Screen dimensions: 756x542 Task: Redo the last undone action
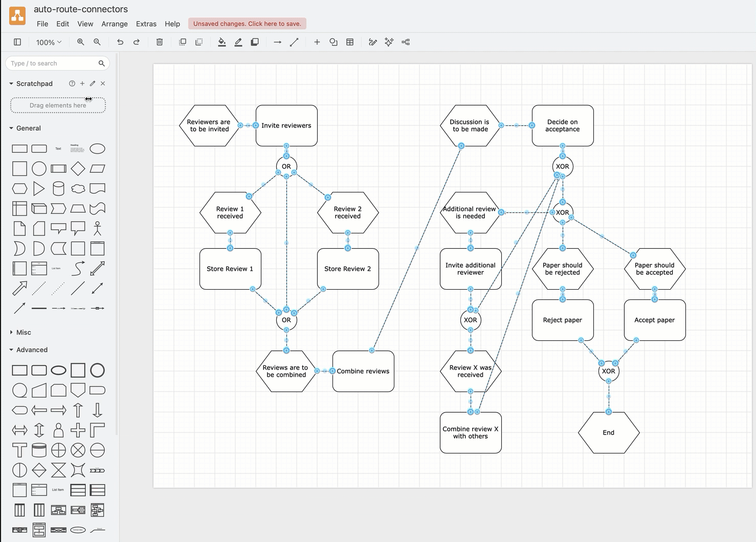pyautogui.click(x=137, y=42)
